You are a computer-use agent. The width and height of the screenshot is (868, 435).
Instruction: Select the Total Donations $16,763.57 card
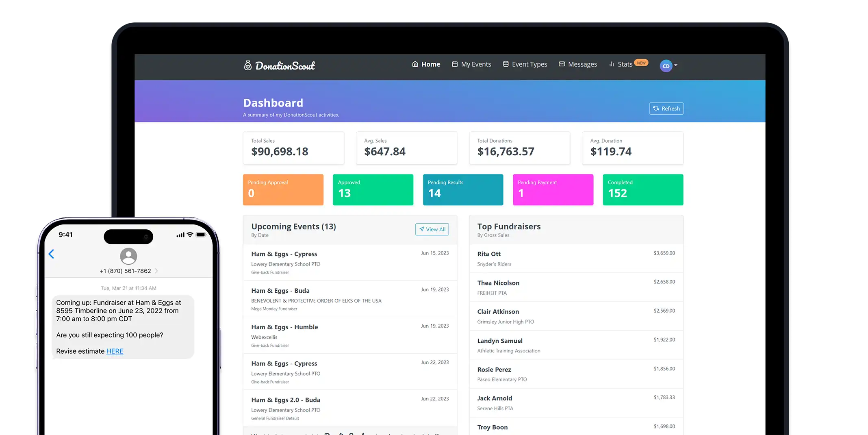pos(519,148)
